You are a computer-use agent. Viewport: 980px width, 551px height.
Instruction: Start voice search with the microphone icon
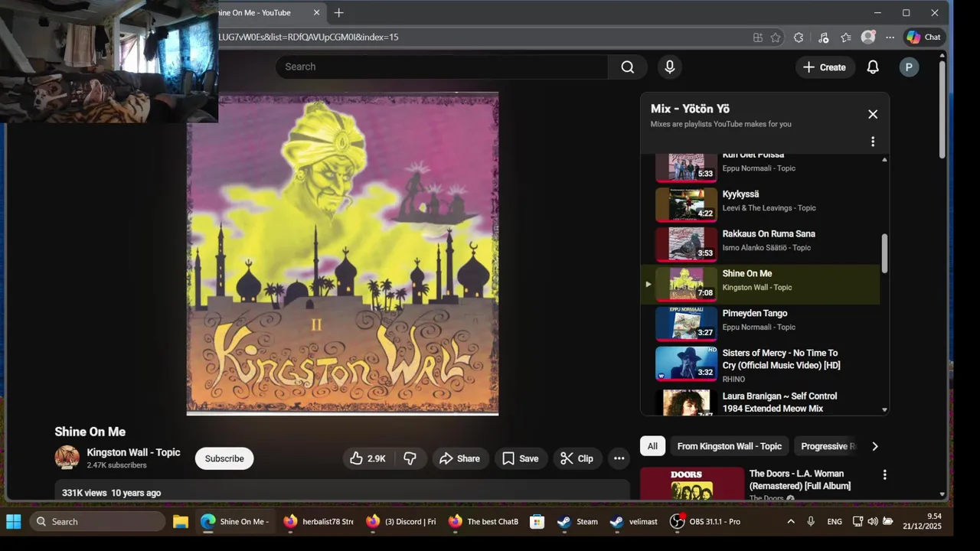[x=670, y=67]
